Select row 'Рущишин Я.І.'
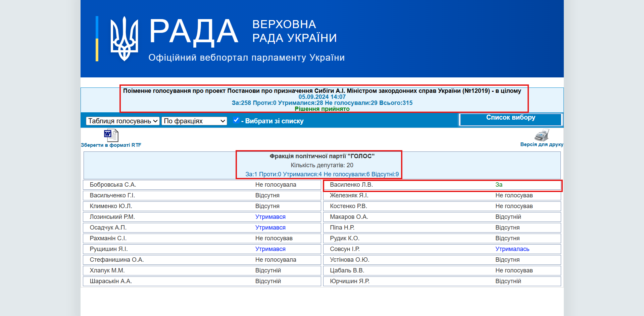 click(202, 249)
